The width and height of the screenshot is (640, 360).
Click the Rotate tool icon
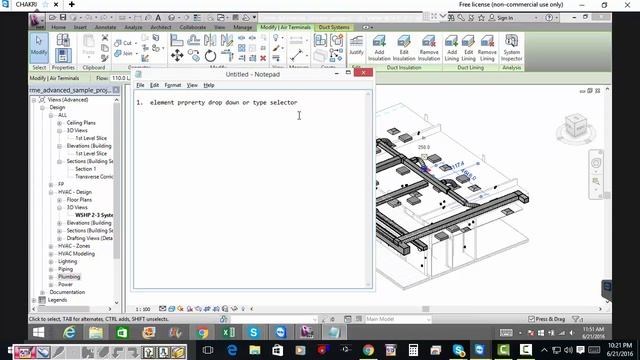pos(210,56)
